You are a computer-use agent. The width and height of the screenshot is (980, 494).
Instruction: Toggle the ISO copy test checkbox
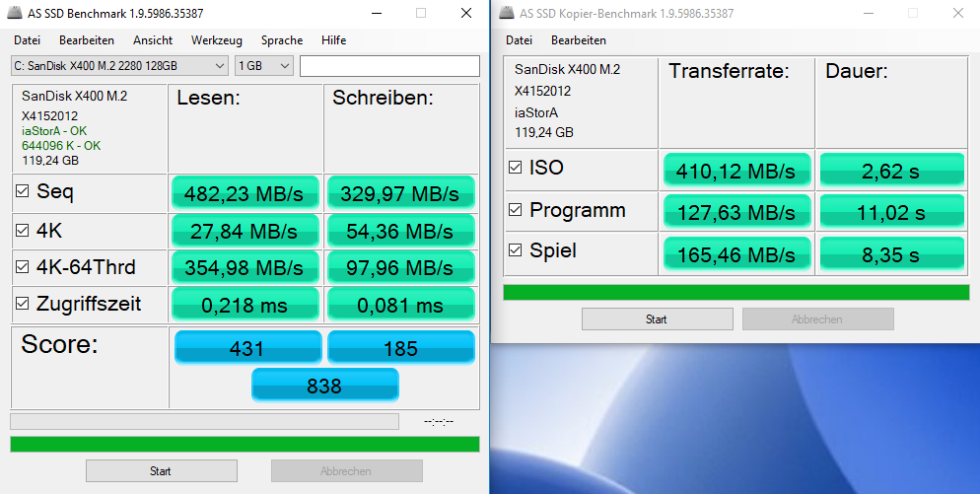tap(515, 168)
